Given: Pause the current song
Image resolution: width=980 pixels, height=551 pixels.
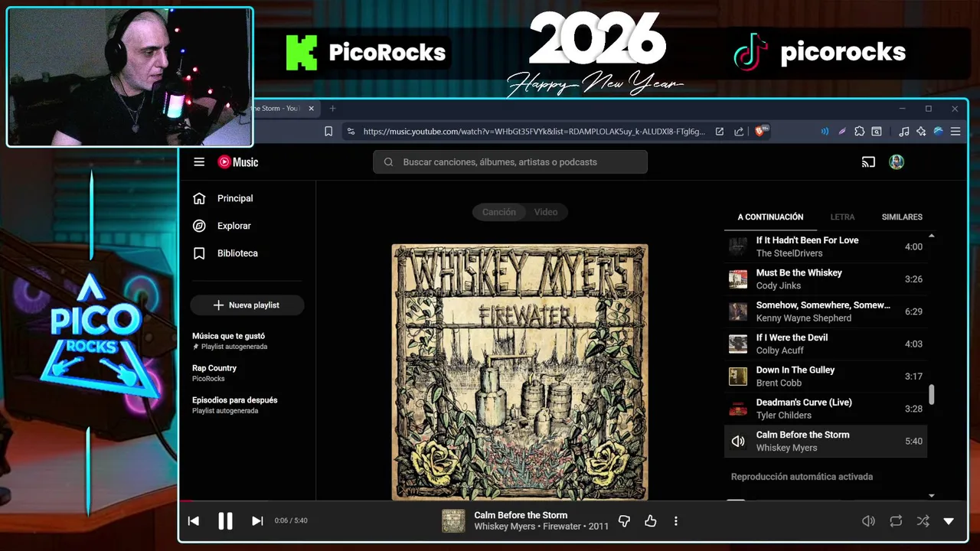Looking at the screenshot, I should (x=225, y=521).
